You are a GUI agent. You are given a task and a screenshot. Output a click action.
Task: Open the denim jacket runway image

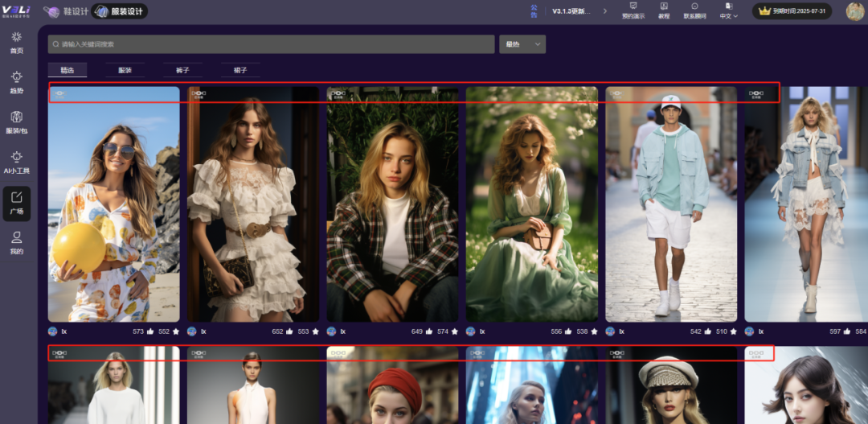[x=806, y=204]
